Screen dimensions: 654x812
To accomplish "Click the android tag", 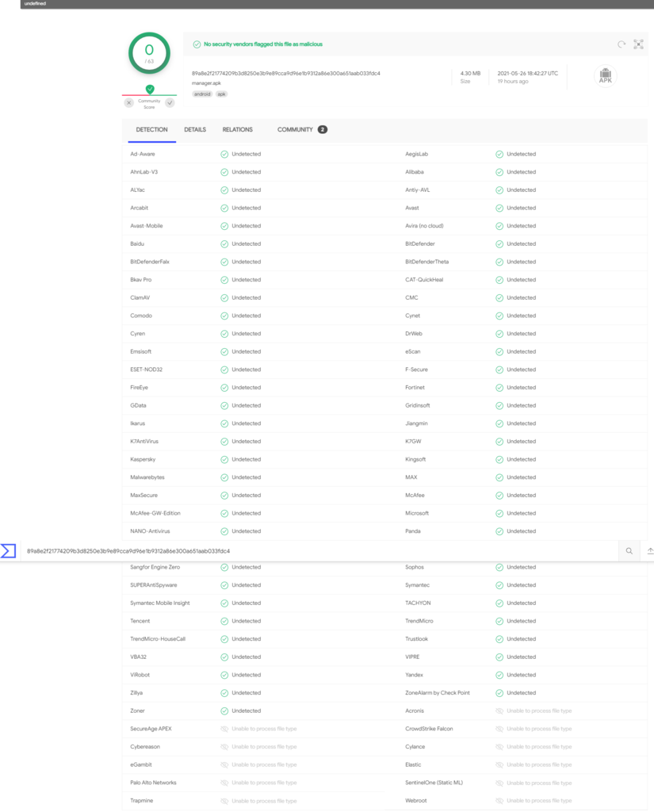I will coord(202,94).
